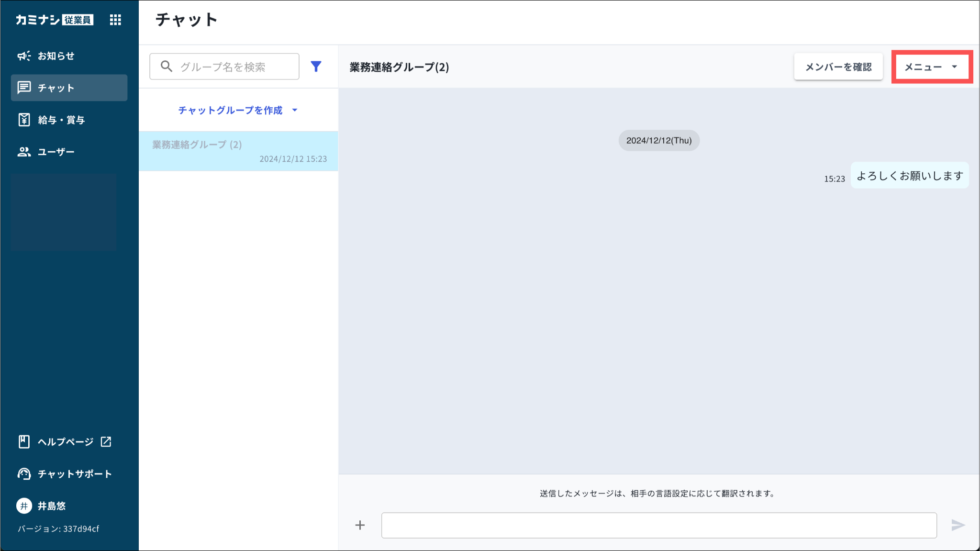Click the チャットサポート headset icon
This screenshot has height=551, width=980.
pos(24,474)
